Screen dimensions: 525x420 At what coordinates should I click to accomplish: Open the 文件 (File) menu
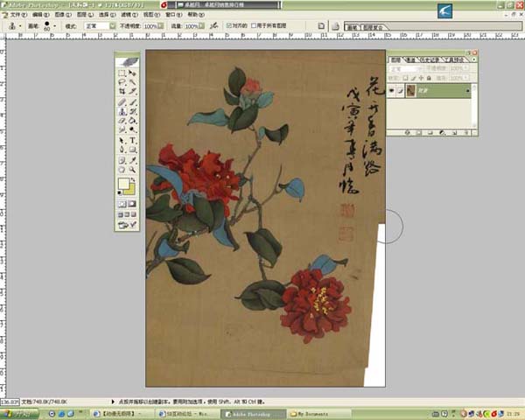pyautogui.click(x=17, y=15)
